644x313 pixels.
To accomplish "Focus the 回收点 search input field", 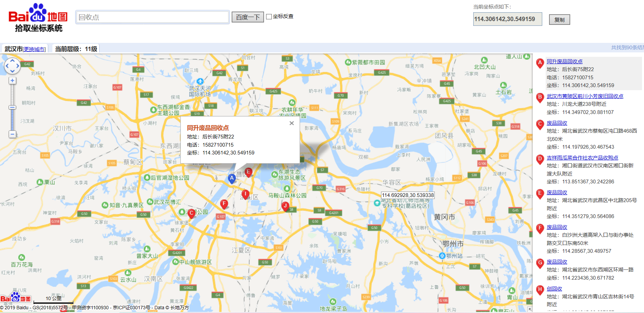I will click(x=152, y=17).
